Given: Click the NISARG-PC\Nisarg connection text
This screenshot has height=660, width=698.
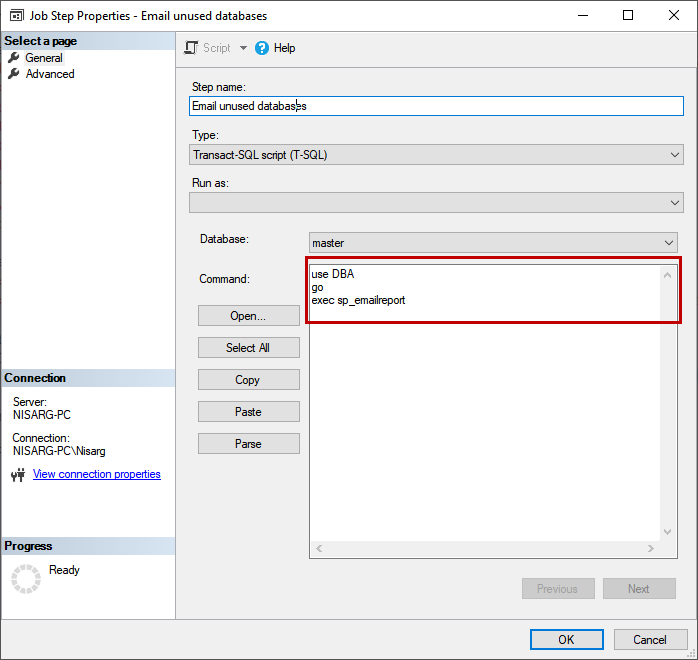Looking at the screenshot, I should click(x=59, y=451).
